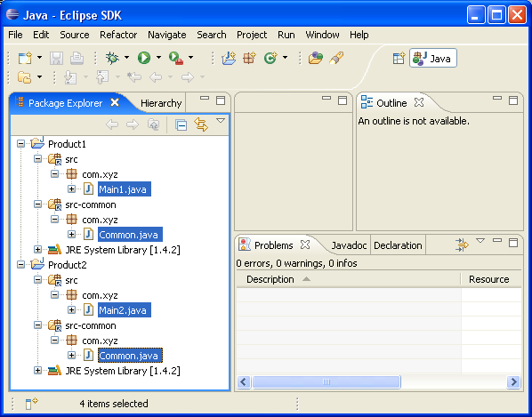
Task: Open the Problems view menu triangle
Action: tap(480, 241)
